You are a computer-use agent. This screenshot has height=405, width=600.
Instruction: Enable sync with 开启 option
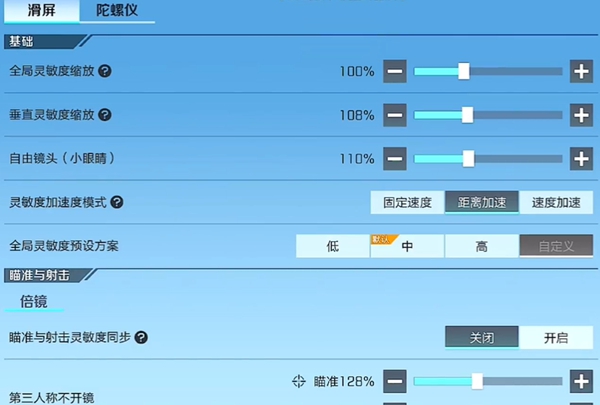point(557,338)
